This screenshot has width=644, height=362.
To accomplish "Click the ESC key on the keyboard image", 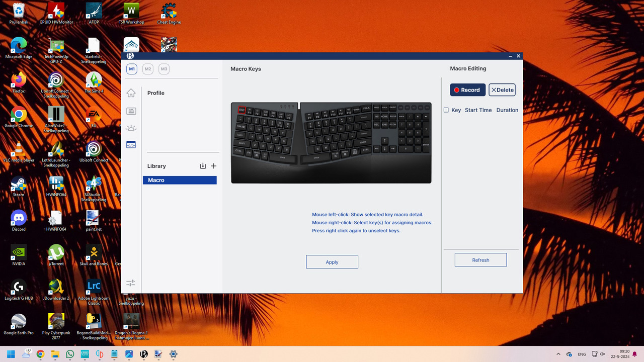I will pyautogui.click(x=242, y=110).
